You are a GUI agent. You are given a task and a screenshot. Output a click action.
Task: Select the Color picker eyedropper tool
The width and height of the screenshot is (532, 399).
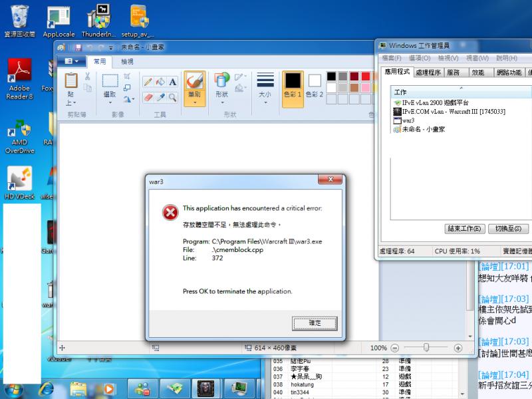(x=160, y=96)
